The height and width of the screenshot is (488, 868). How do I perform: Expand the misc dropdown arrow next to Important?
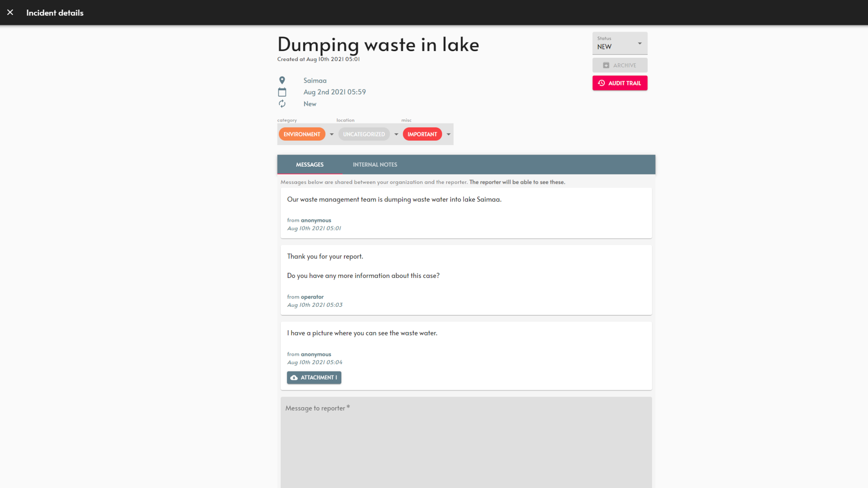point(448,134)
